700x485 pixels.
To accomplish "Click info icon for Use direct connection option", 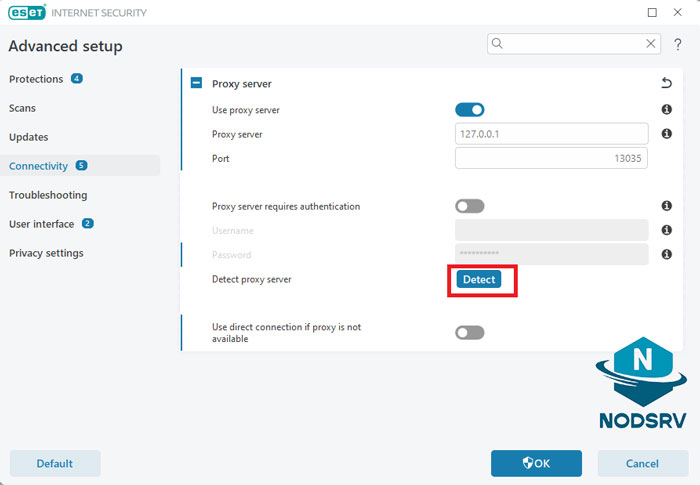I will [x=666, y=332].
